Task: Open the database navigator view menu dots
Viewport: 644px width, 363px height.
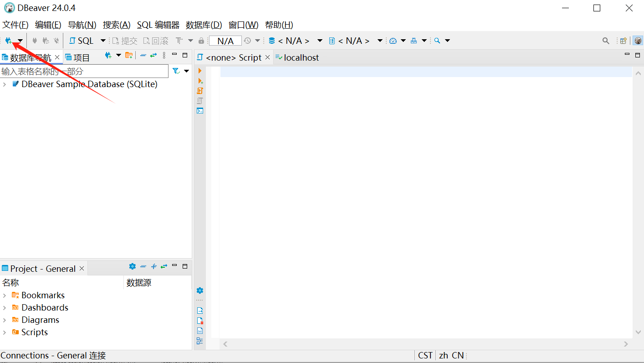Action: click(164, 55)
